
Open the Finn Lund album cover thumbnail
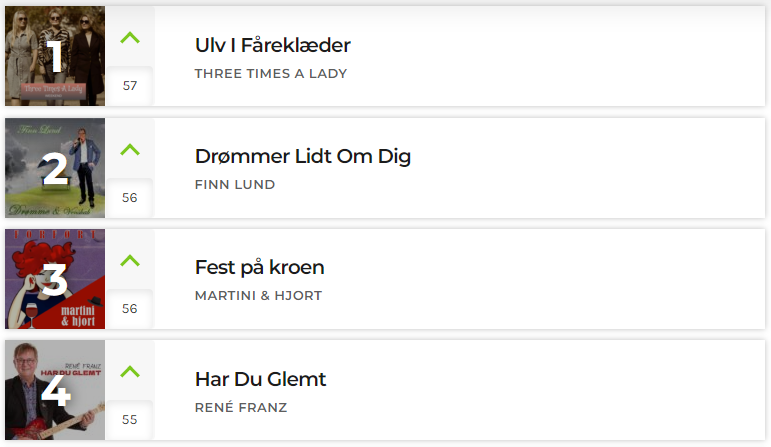[x=55, y=168]
